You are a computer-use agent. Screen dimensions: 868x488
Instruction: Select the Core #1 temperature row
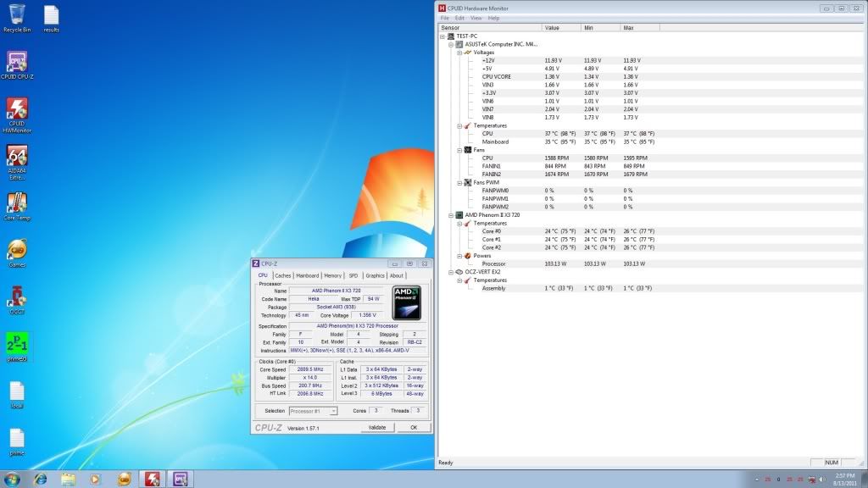650,240
